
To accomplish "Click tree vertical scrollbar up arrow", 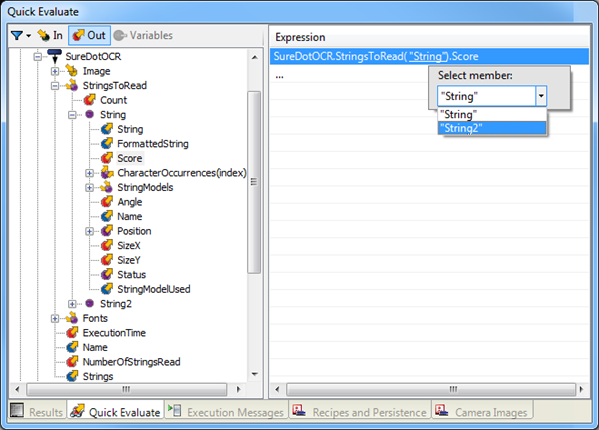I will pyautogui.click(x=255, y=57).
